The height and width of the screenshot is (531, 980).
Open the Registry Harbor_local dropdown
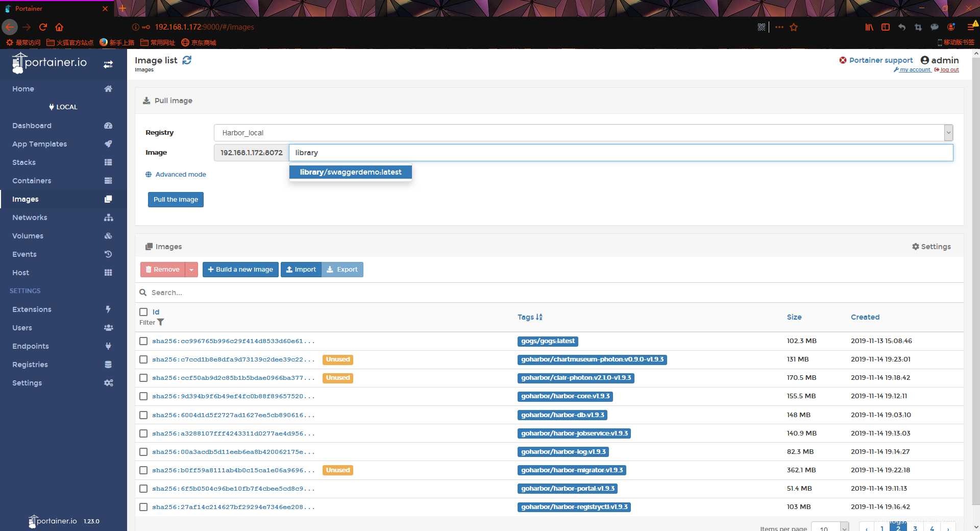coord(583,133)
